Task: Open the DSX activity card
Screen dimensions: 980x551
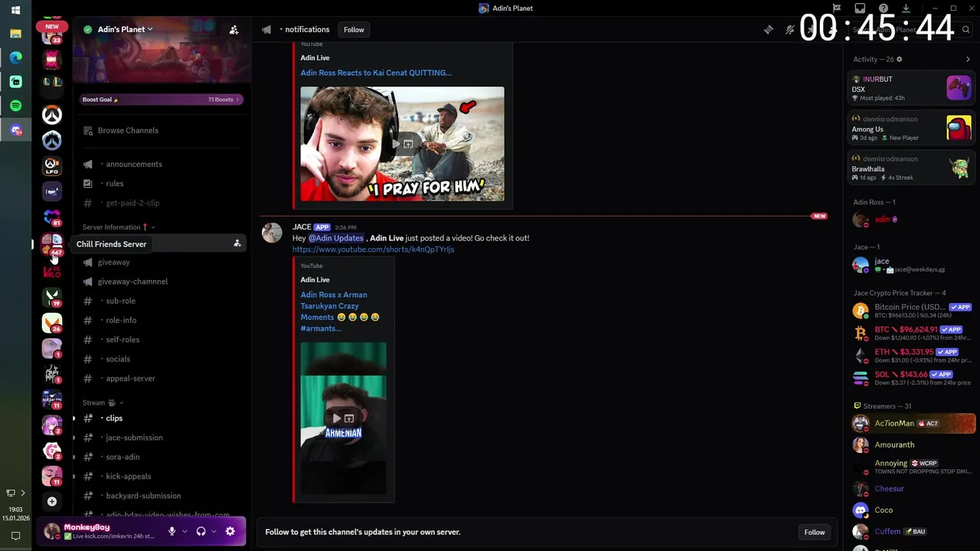Action: (911, 89)
